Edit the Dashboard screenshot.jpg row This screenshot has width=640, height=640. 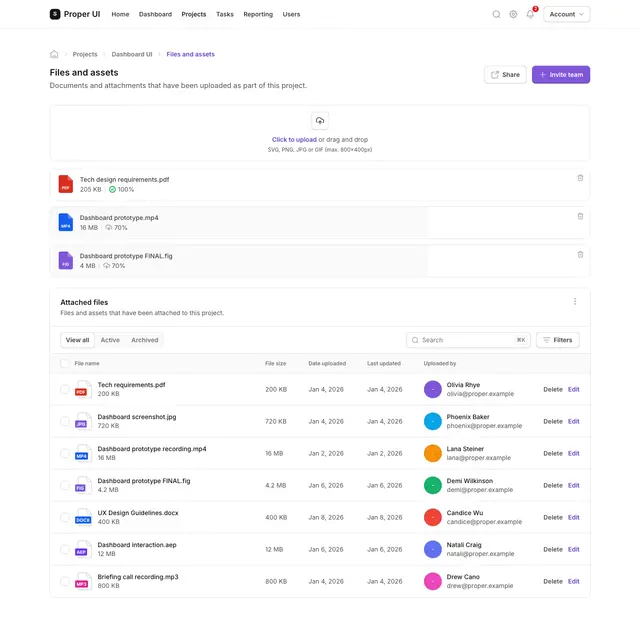pyautogui.click(x=573, y=421)
